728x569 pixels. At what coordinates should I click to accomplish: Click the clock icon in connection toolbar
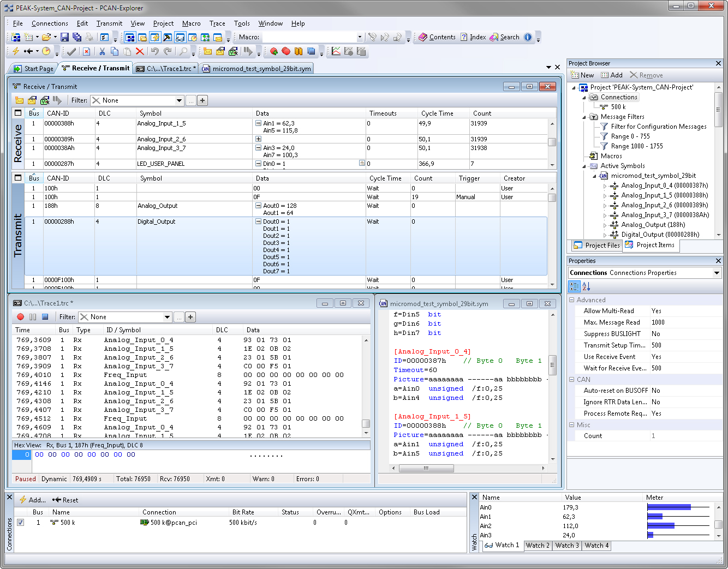click(x=46, y=51)
